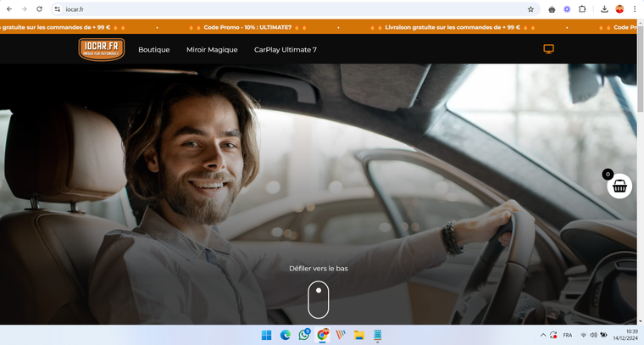Screen dimensions: 644x345
Task: Show hidden system tray icons
Action: 543,335
